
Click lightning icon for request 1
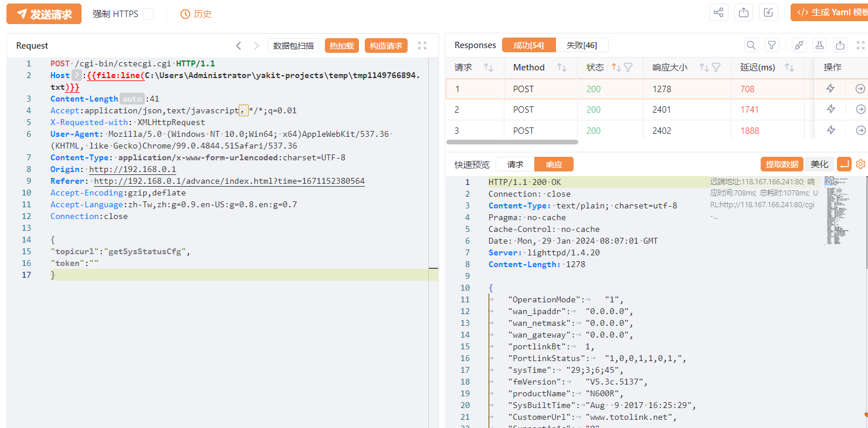click(x=830, y=89)
